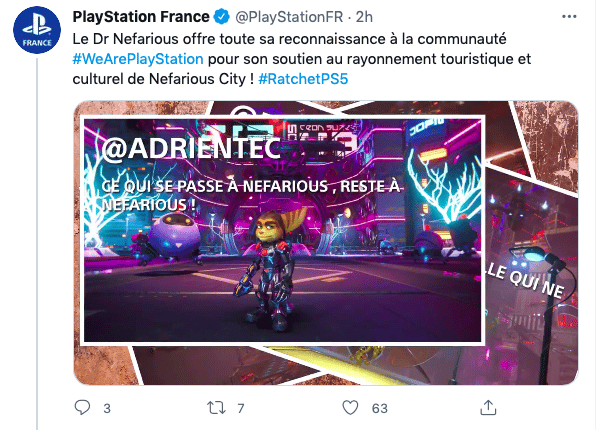Viewport: 598px width, 430px height.
Task: Click the @PlayStationFR handle
Action: click(x=289, y=17)
